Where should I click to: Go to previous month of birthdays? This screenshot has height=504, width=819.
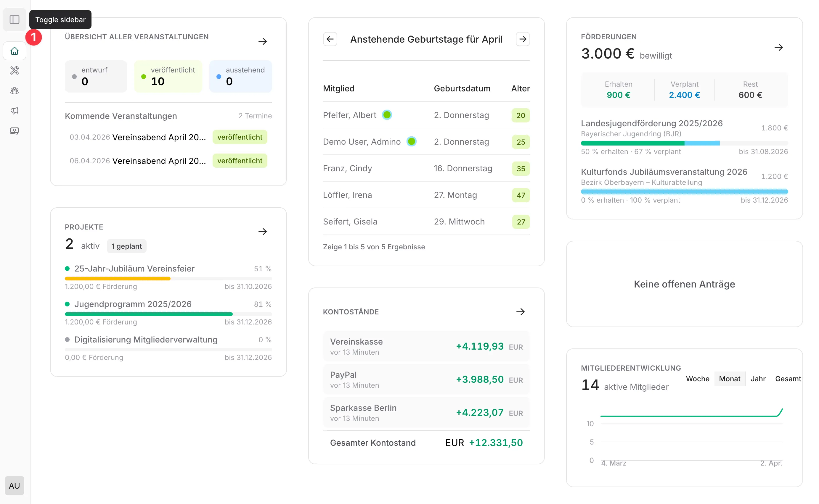[330, 39]
